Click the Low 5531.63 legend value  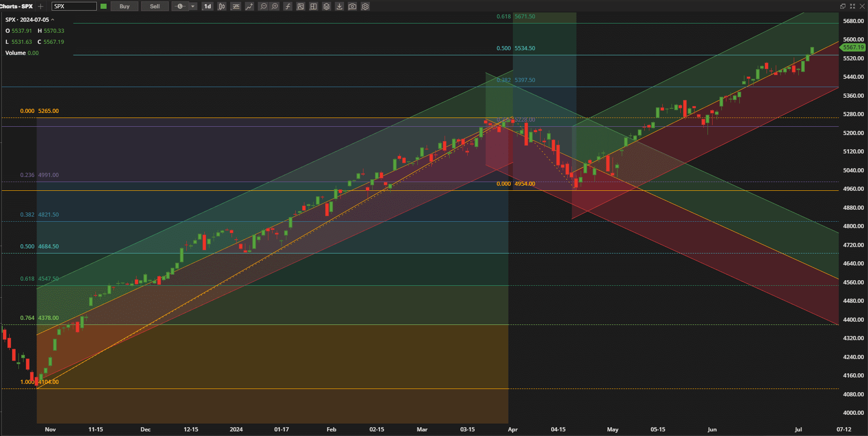click(x=22, y=42)
